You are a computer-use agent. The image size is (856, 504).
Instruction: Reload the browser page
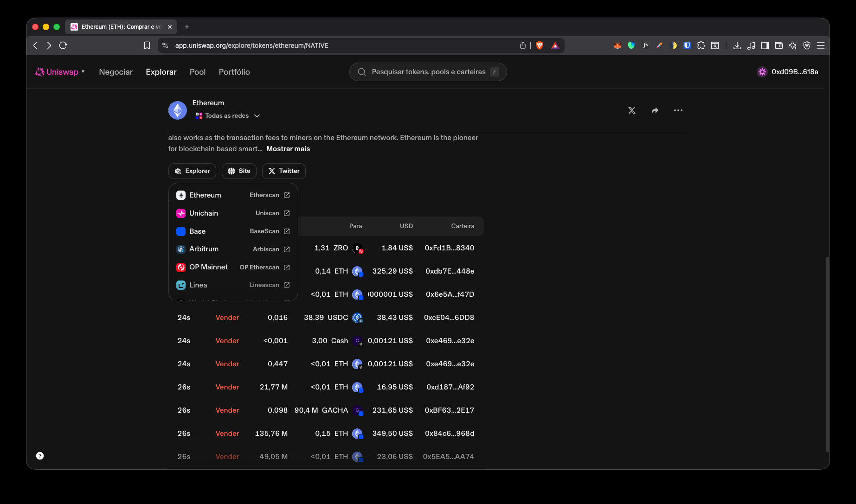(x=63, y=45)
